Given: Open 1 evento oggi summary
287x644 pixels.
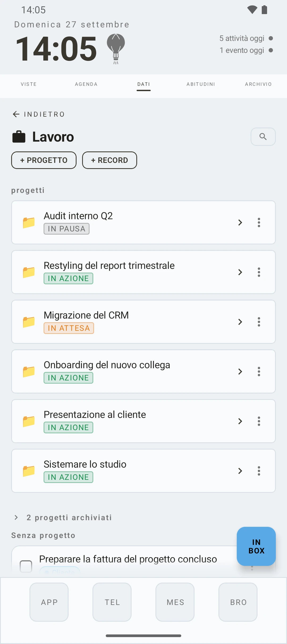Looking at the screenshot, I should [x=246, y=50].
